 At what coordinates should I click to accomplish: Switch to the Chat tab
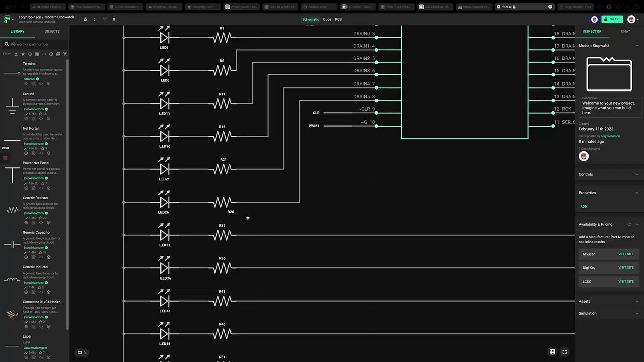pos(625,31)
